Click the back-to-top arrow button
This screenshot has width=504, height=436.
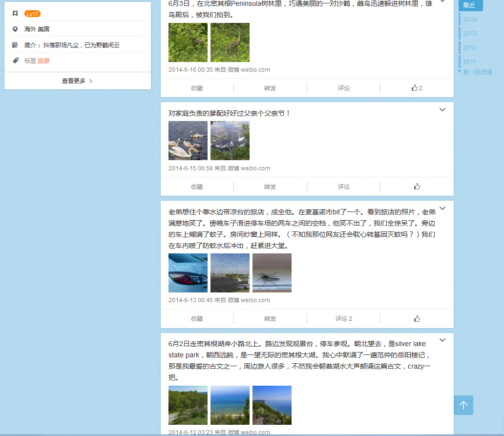[463, 405]
